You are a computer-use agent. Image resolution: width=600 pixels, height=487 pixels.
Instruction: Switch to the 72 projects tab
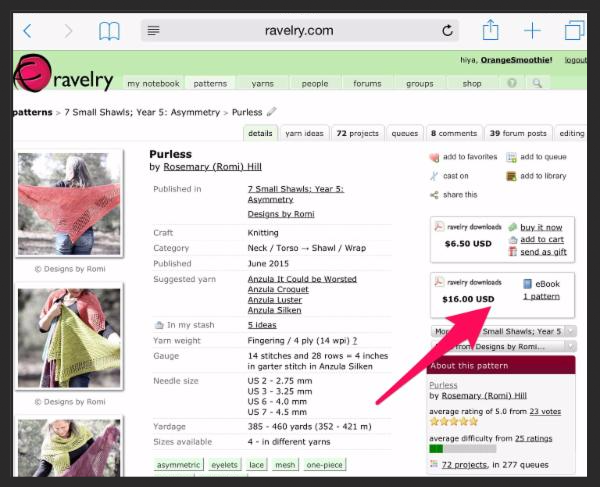[x=357, y=133]
